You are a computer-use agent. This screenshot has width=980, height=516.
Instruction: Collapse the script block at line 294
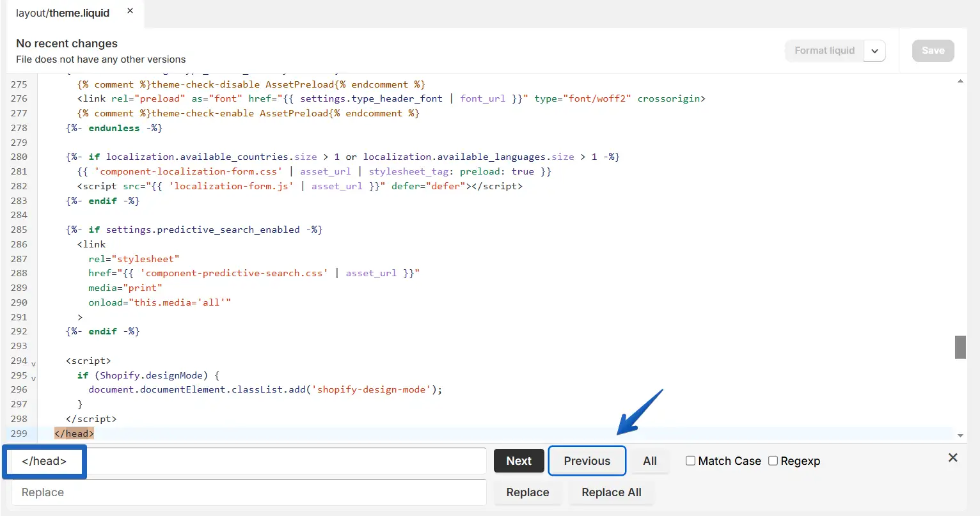(x=33, y=364)
